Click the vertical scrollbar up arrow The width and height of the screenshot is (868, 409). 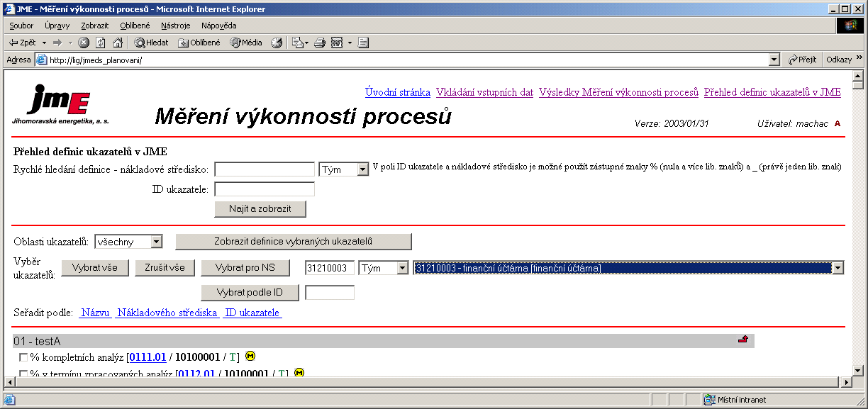point(857,76)
